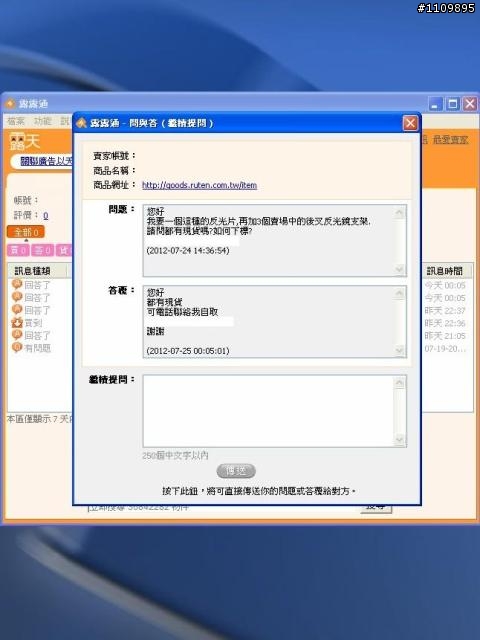Click the question timestamp (2012-07-24 14:36:54)
480x640 pixels.
tap(188, 250)
